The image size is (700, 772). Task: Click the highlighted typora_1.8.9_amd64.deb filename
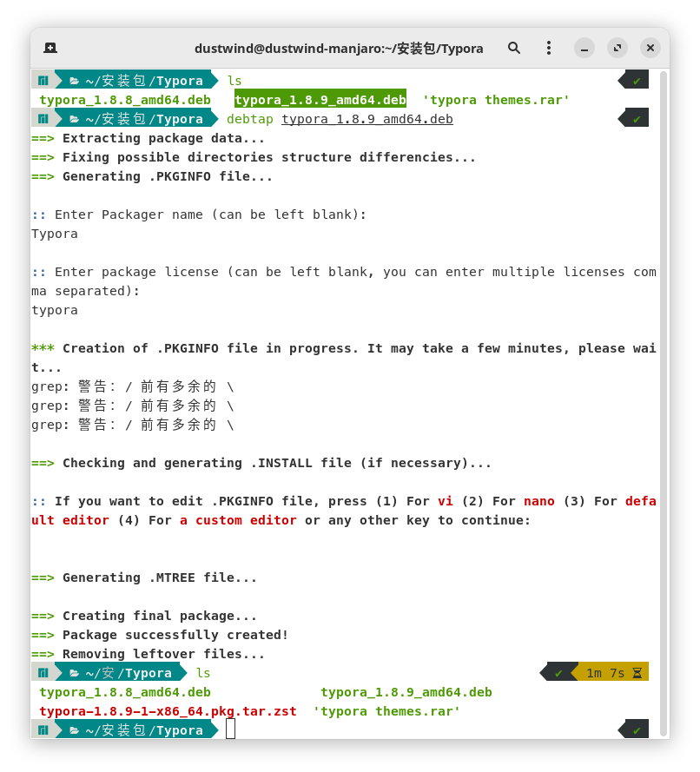coord(320,100)
